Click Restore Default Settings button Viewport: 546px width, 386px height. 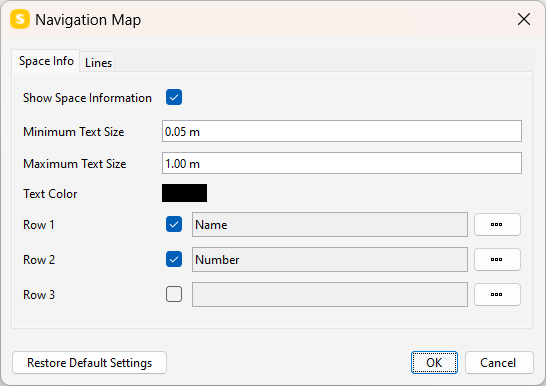tap(89, 363)
